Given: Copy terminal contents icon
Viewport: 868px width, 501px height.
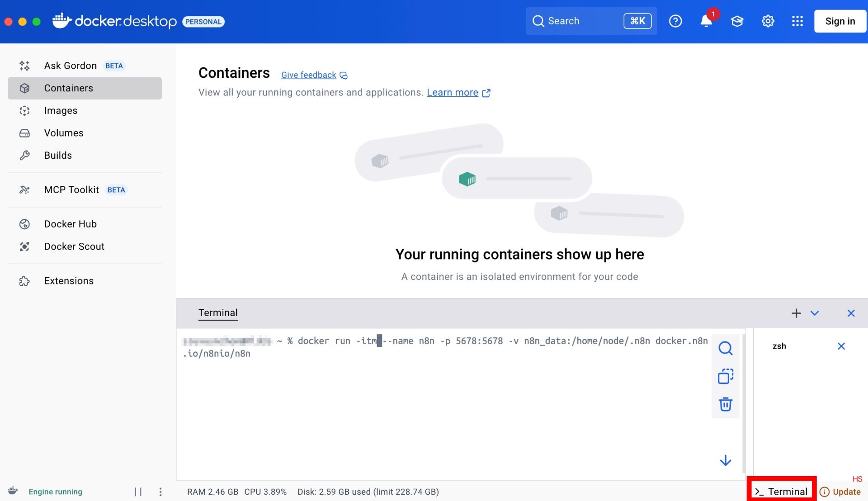Looking at the screenshot, I should (x=726, y=376).
